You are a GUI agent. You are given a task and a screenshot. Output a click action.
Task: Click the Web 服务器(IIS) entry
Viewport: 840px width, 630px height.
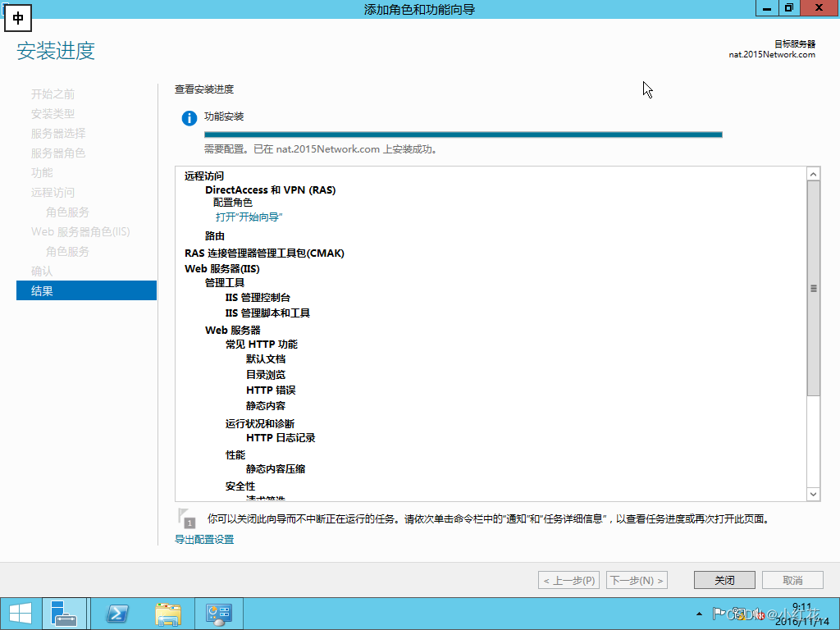tap(222, 268)
